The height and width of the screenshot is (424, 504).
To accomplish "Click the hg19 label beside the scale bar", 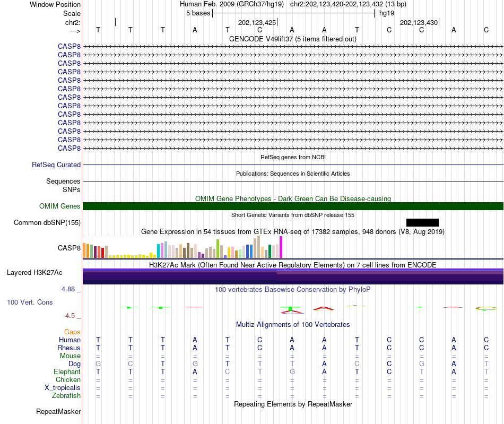I will point(387,13).
